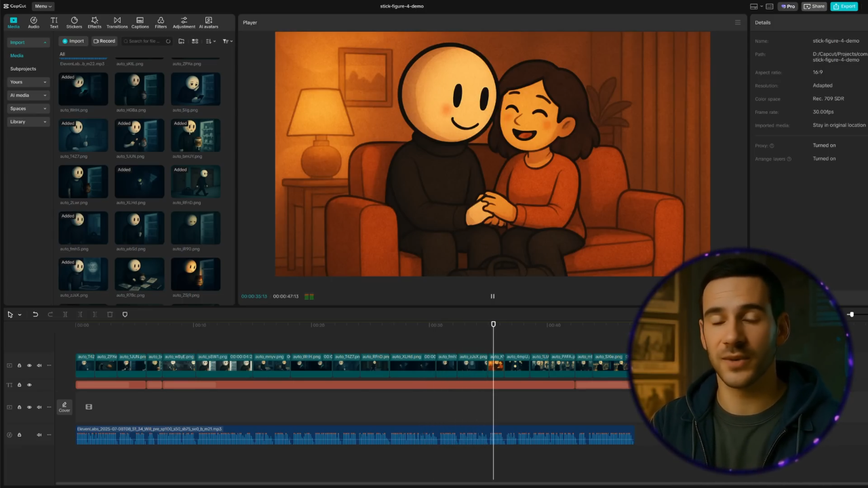Open the Captions tab
Viewport: 868px width, 488px height.
tap(140, 22)
